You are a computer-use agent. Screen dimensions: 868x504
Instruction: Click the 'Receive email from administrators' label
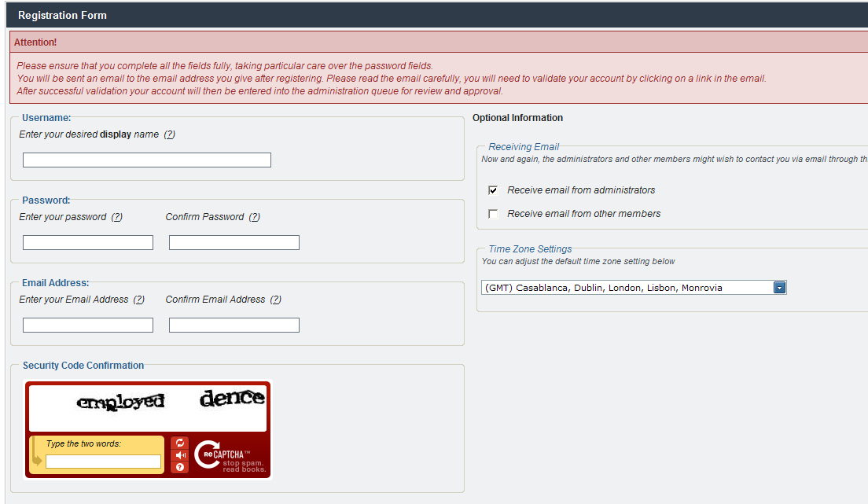click(581, 190)
